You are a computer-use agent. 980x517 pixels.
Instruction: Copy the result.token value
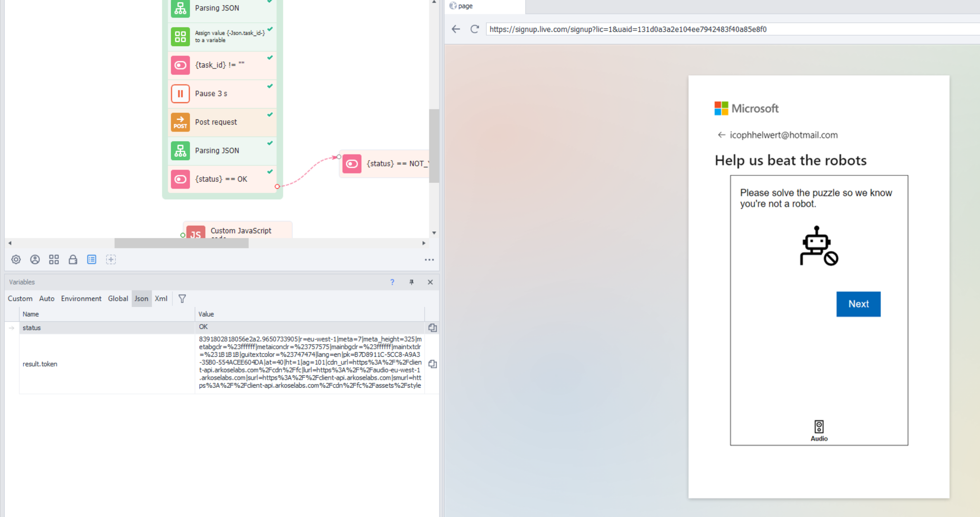point(433,364)
